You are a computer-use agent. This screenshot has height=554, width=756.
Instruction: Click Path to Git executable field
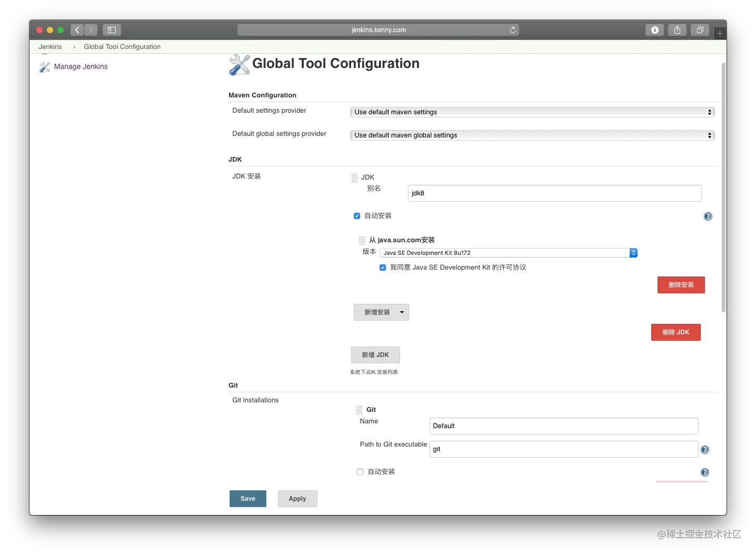(564, 449)
